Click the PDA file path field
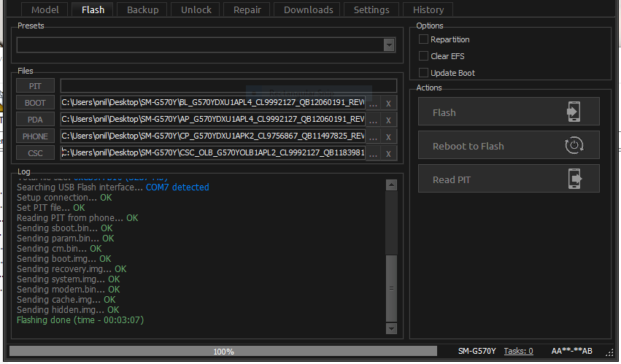Image resolution: width=621 pixels, height=364 pixels. point(213,119)
